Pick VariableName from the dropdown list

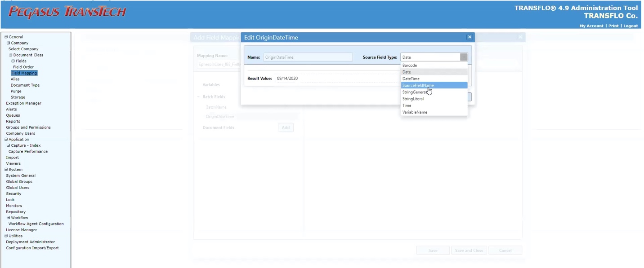tap(434, 112)
